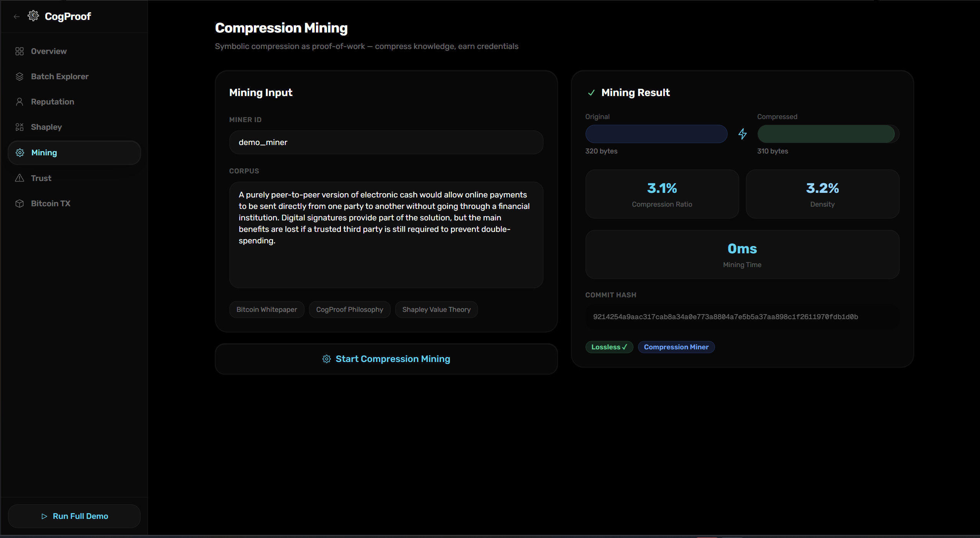The width and height of the screenshot is (980, 538).
Task: Click the Shapley icon in the sidebar
Action: pyautogui.click(x=20, y=127)
